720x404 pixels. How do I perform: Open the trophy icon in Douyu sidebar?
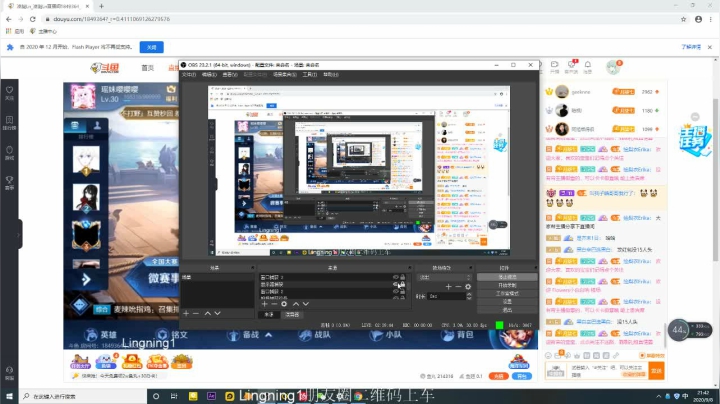tap(9, 182)
